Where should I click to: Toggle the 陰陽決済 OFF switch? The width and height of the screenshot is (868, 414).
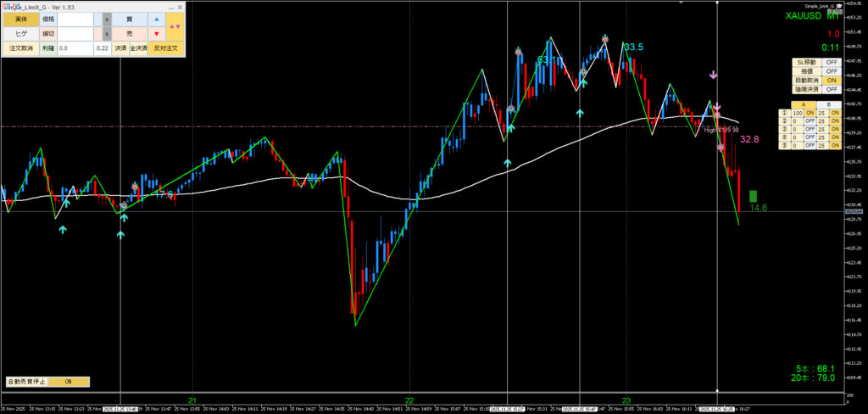click(832, 89)
